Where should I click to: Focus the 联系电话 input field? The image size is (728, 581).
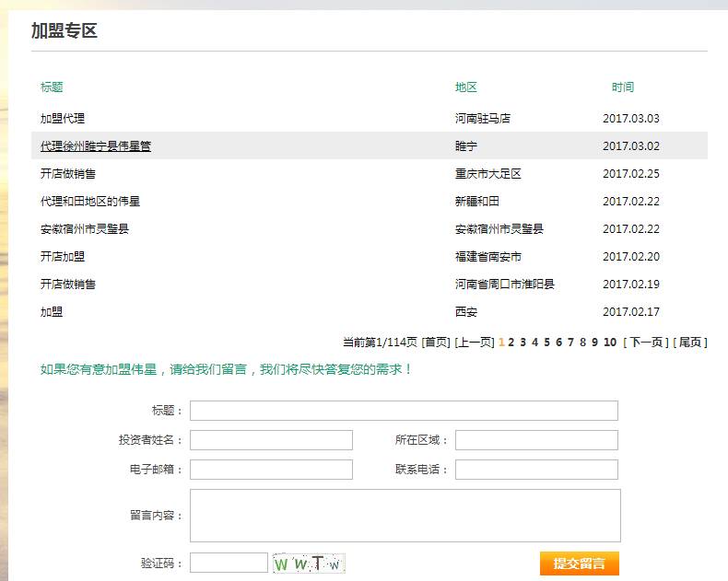(536, 470)
